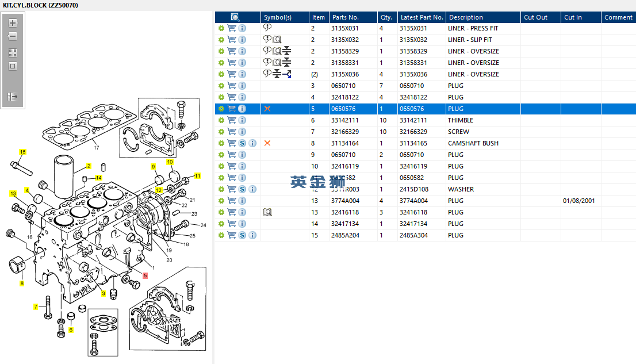Zoom in on the parts diagram

click(13, 23)
